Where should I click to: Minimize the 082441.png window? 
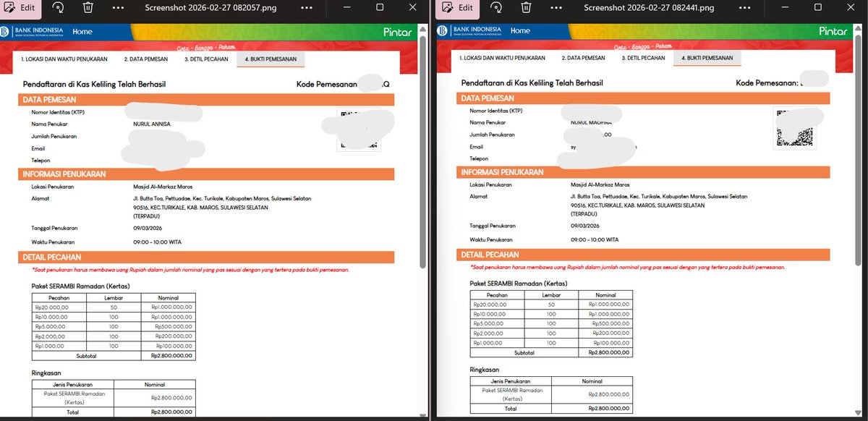pyautogui.click(x=786, y=7)
